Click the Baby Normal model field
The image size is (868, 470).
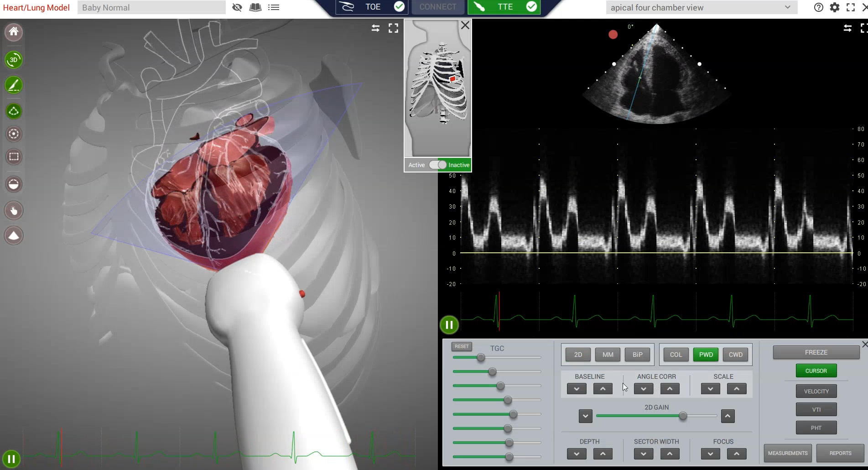click(151, 7)
